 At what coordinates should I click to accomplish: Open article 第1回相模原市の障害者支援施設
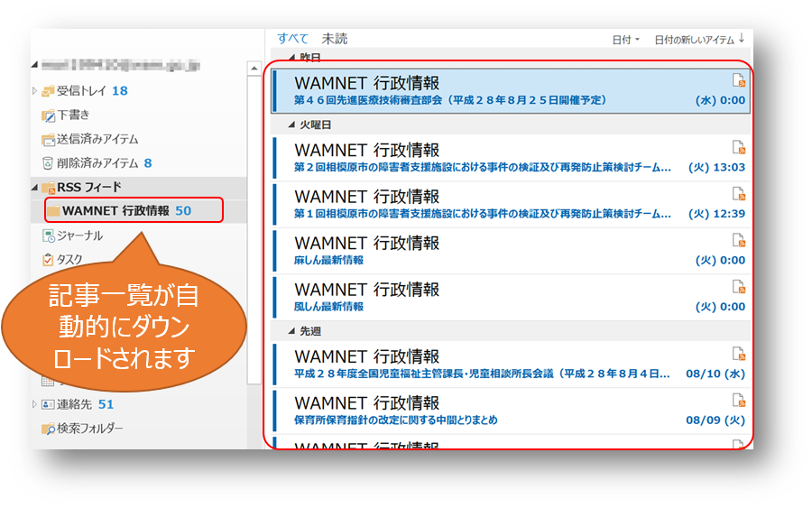pyautogui.click(x=511, y=205)
